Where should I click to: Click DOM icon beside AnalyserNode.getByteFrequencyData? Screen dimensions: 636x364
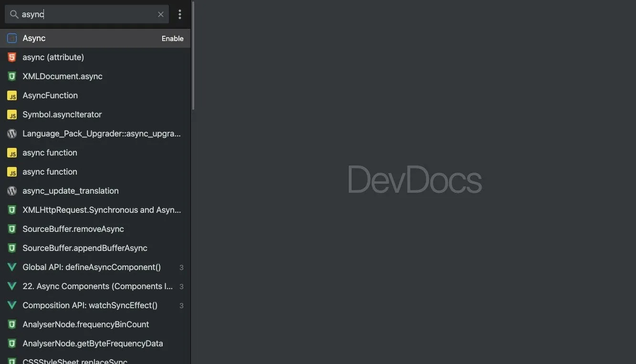click(x=12, y=343)
